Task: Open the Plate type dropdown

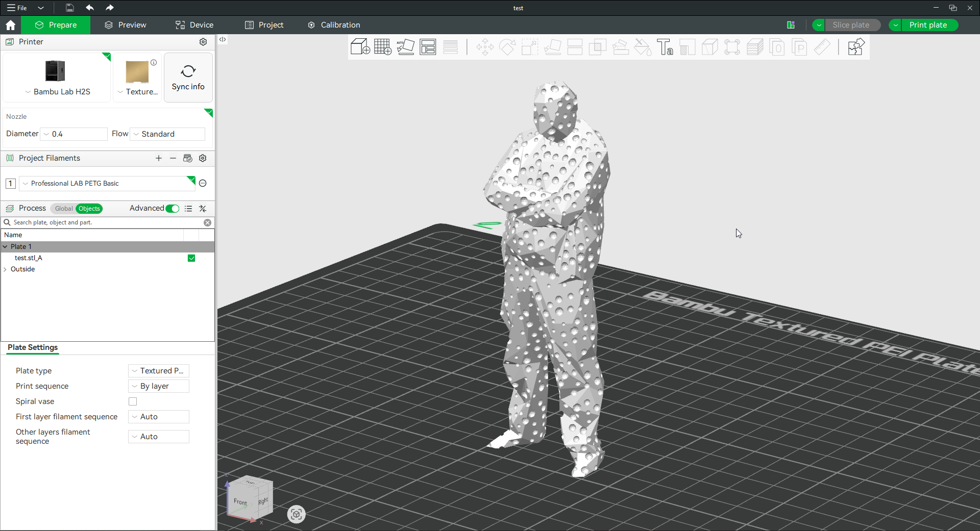Action: tap(158, 371)
